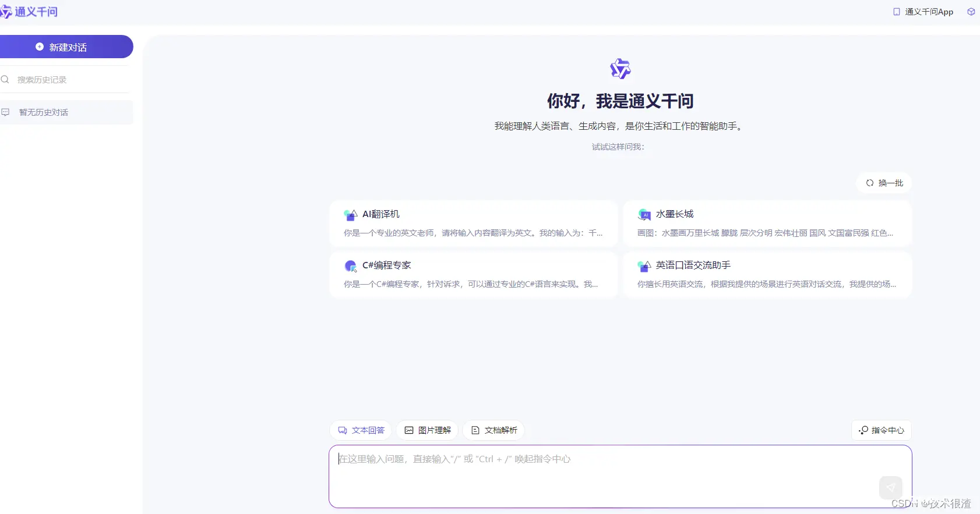Switch to the 文档解析 mode tab
Image resolution: width=980 pixels, height=514 pixels.
pyautogui.click(x=493, y=430)
